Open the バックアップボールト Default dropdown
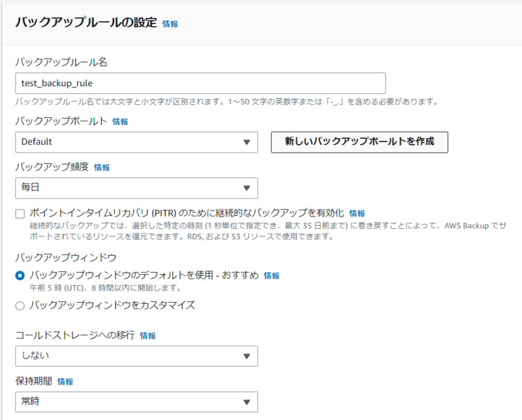 click(x=136, y=142)
